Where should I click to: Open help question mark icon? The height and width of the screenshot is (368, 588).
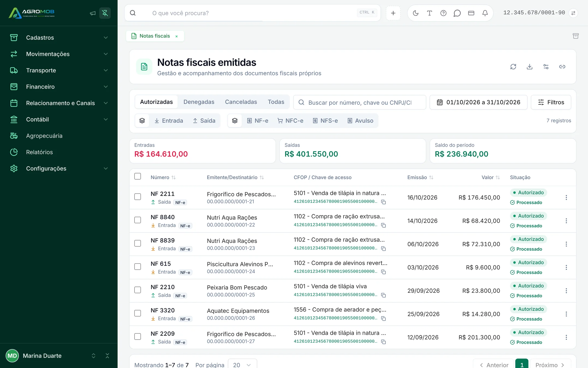(443, 13)
